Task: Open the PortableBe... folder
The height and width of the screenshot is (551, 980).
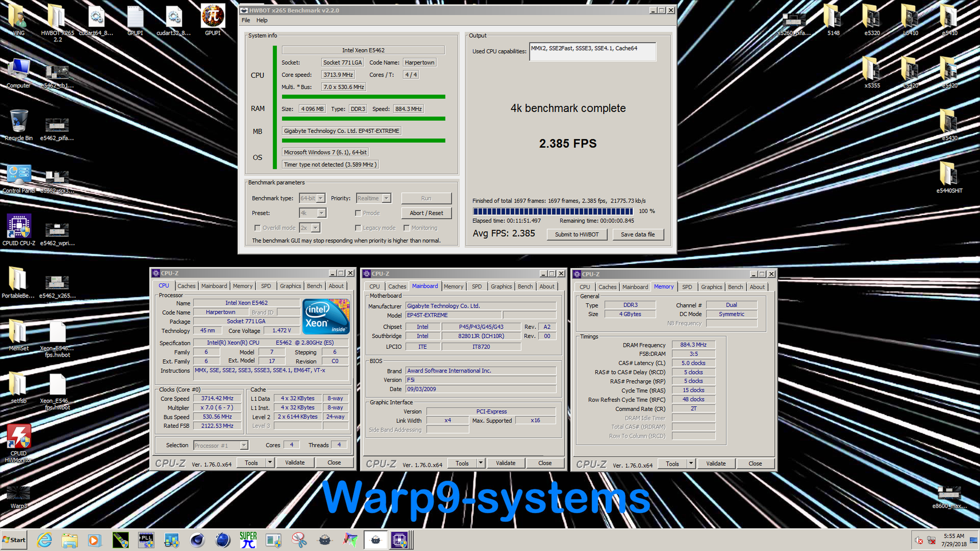Action: (18, 282)
